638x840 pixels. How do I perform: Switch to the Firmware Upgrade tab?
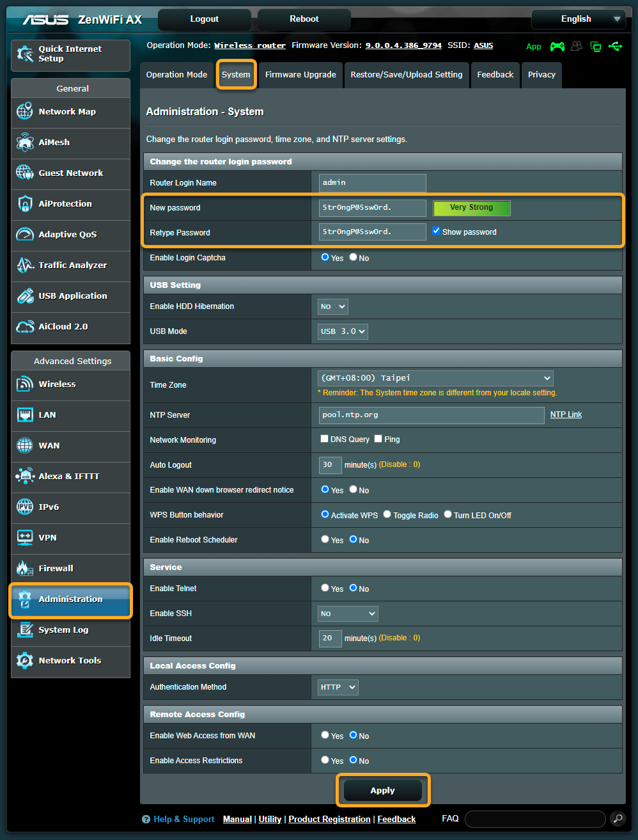[300, 75]
